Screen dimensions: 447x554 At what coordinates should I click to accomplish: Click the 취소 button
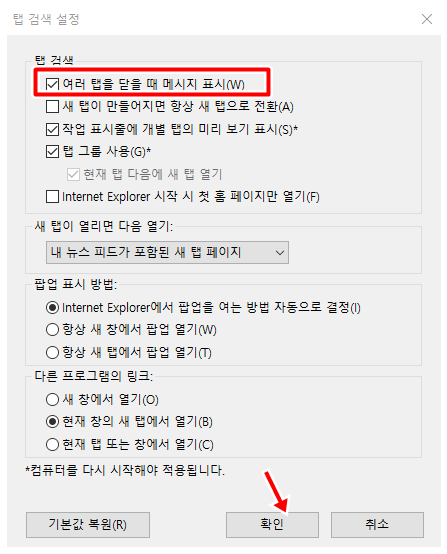coord(377,525)
